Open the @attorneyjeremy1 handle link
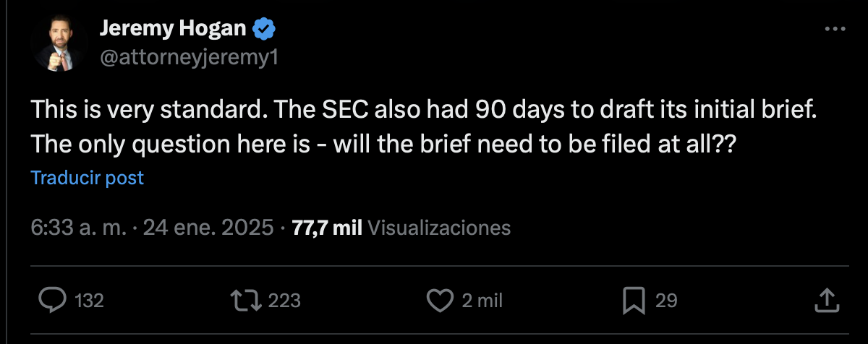This screenshot has height=344, width=868. pos(188,59)
